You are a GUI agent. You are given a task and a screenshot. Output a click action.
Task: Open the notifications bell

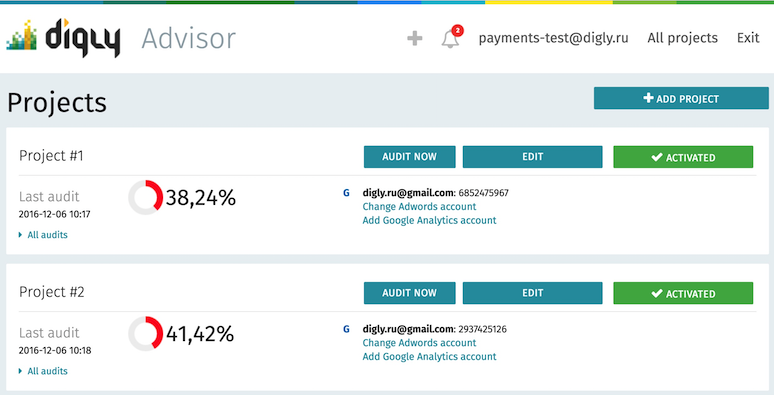tap(450, 39)
